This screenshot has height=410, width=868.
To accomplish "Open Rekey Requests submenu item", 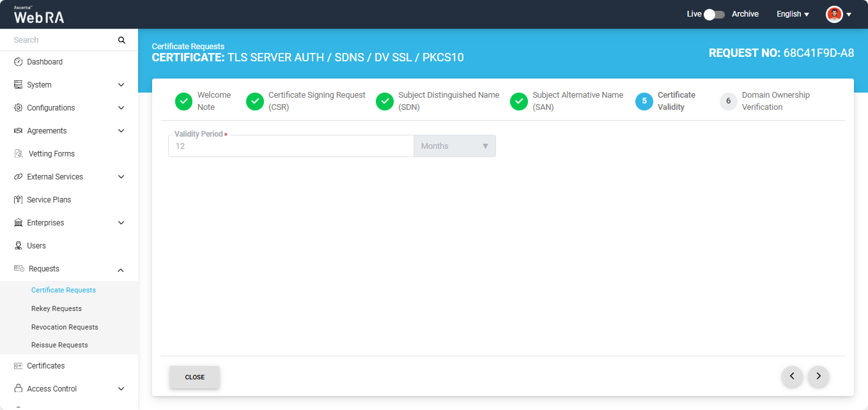I will (x=56, y=308).
